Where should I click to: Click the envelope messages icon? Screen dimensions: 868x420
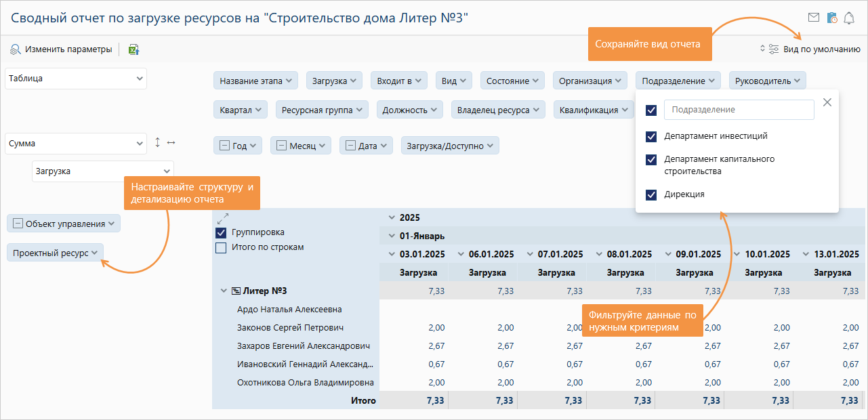(814, 18)
